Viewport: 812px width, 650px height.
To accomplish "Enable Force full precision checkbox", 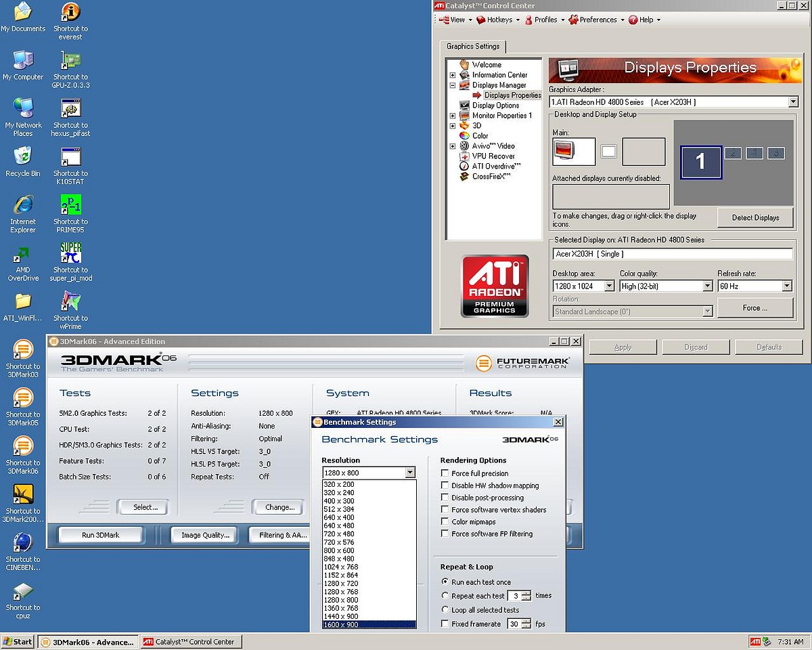I will pyautogui.click(x=445, y=473).
